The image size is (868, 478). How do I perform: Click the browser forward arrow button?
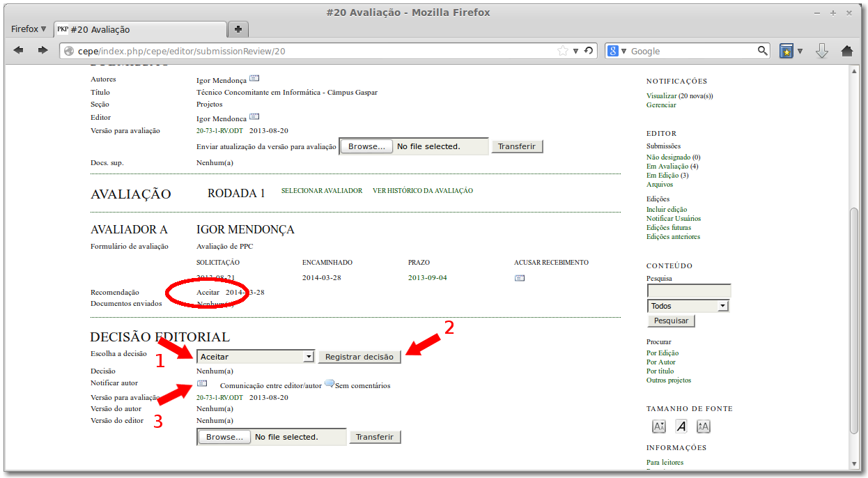click(x=42, y=50)
